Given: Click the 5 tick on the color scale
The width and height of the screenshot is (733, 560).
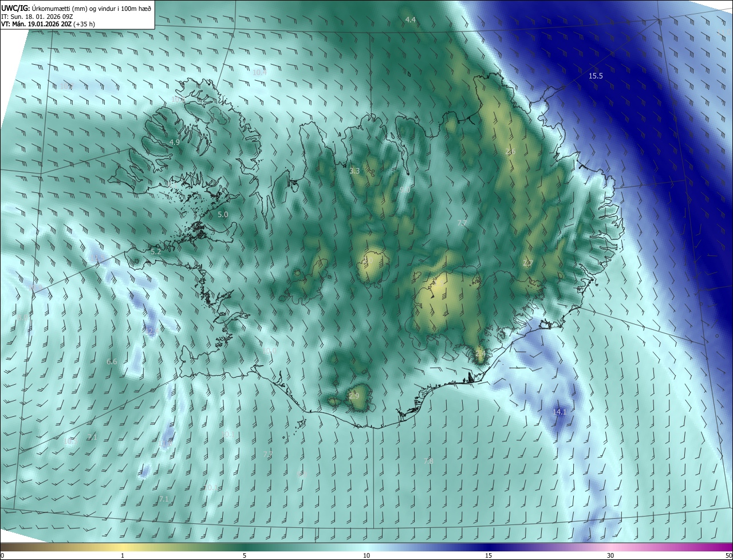Looking at the screenshot, I should tap(245, 556).
